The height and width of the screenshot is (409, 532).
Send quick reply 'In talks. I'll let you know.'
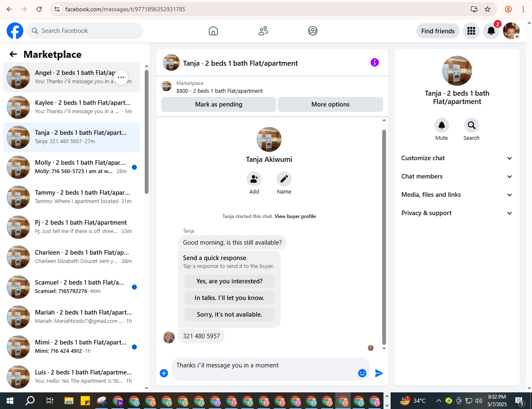pyautogui.click(x=229, y=298)
